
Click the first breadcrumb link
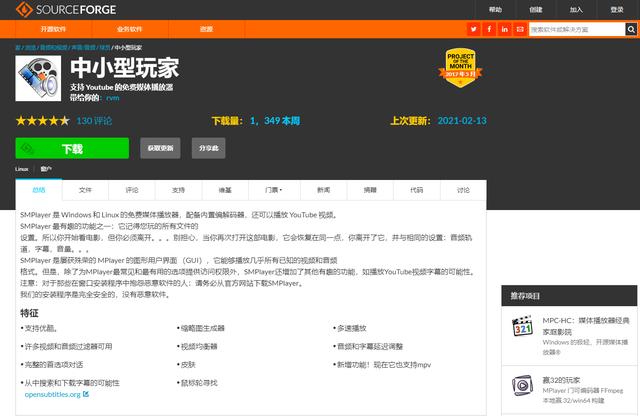click(x=18, y=48)
